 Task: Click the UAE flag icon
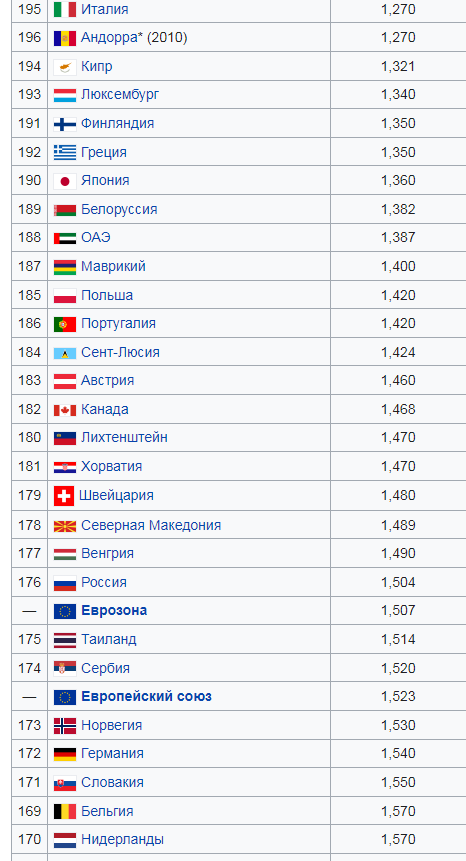(65, 238)
